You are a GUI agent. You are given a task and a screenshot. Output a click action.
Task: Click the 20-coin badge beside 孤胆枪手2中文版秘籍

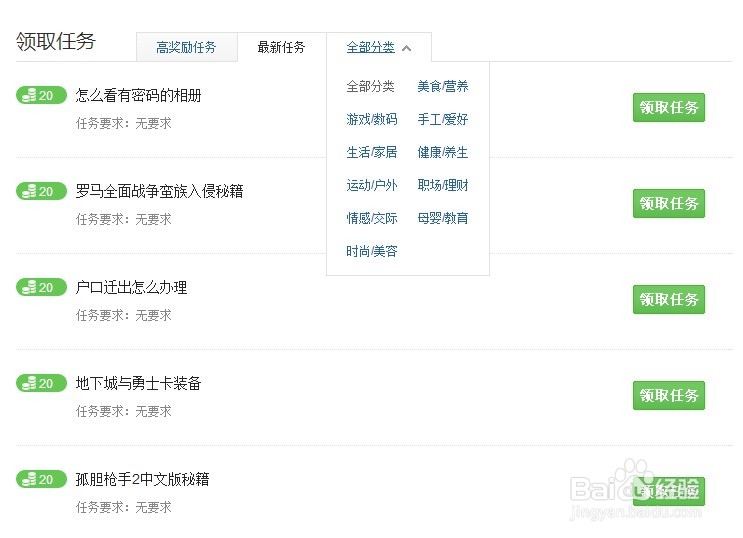click(x=41, y=480)
